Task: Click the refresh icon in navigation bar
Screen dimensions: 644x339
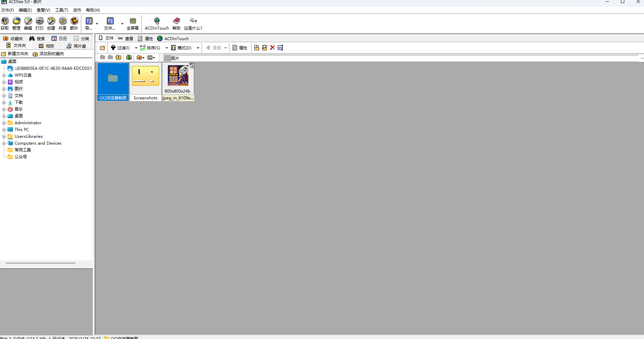Action: 129,57
